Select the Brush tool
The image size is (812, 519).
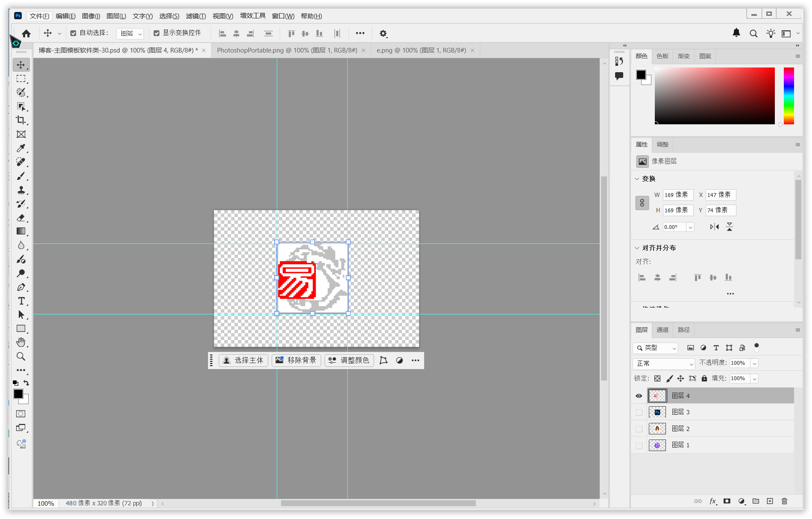[21, 176]
